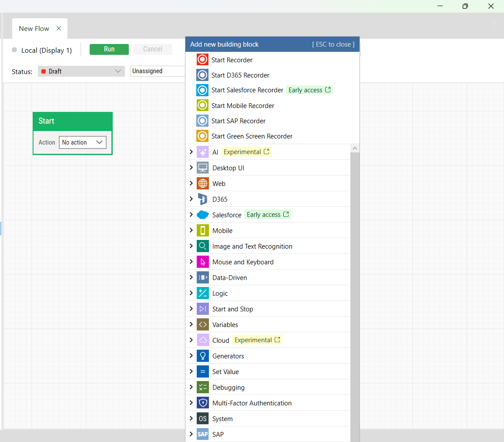The image size is (504, 442).
Task: Select the Mouse and Keyboard category icon
Action: tap(202, 262)
